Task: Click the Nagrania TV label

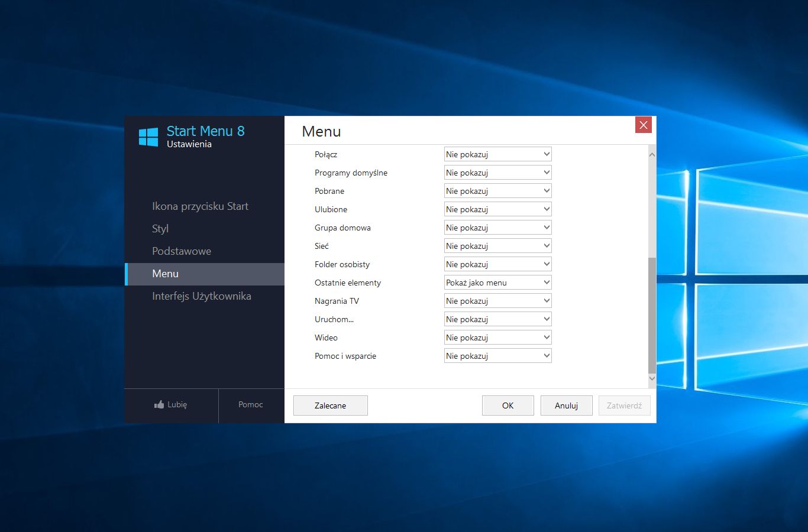Action: click(x=337, y=301)
